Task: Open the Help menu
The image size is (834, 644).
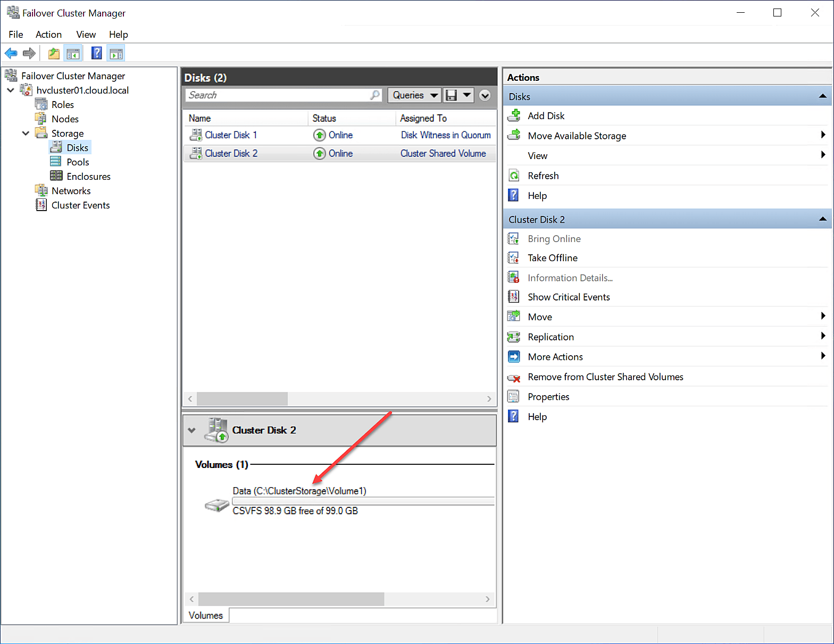Action: tap(118, 35)
